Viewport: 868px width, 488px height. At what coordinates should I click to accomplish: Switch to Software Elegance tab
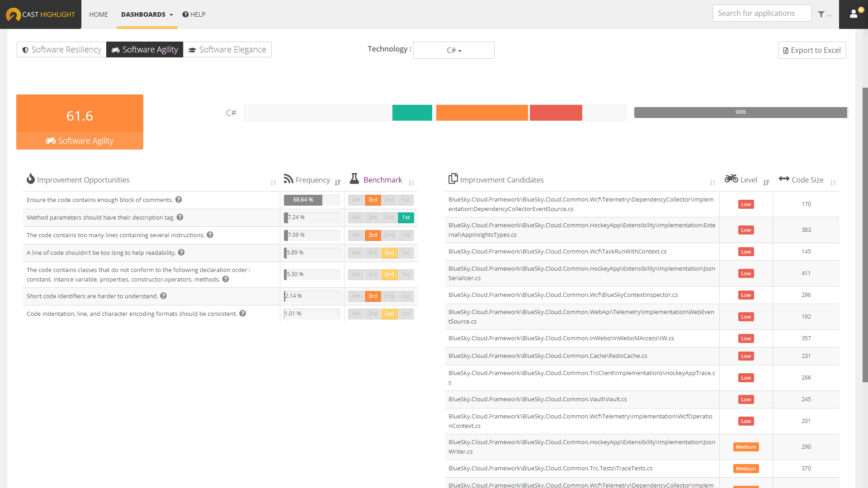(227, 50)
